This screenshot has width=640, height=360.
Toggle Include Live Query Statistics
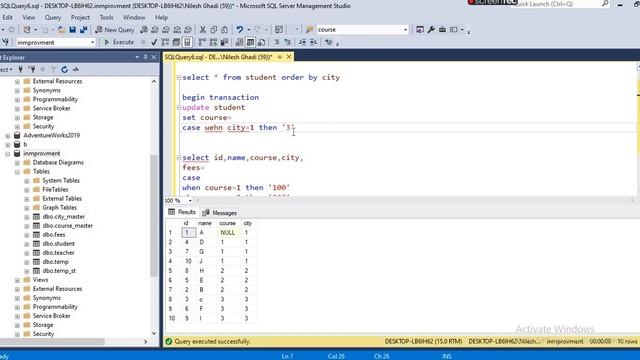(x=213, y=42)
